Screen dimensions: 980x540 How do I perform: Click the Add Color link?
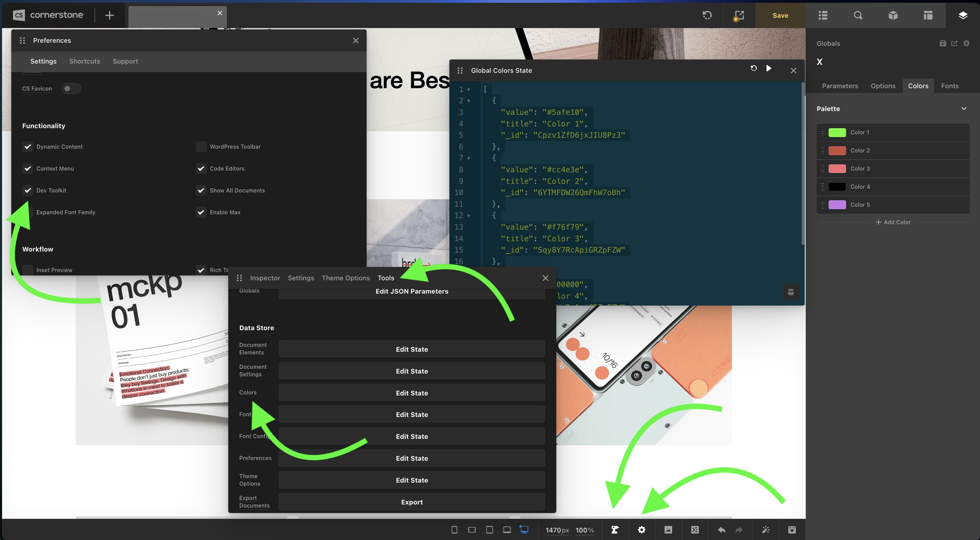click(893, 222)
